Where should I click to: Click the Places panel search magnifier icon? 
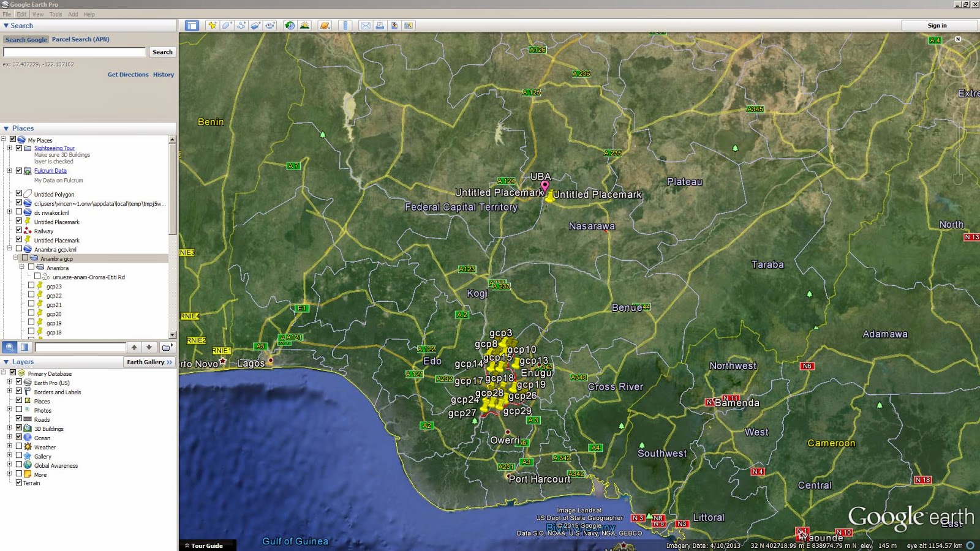coord(10,347)
